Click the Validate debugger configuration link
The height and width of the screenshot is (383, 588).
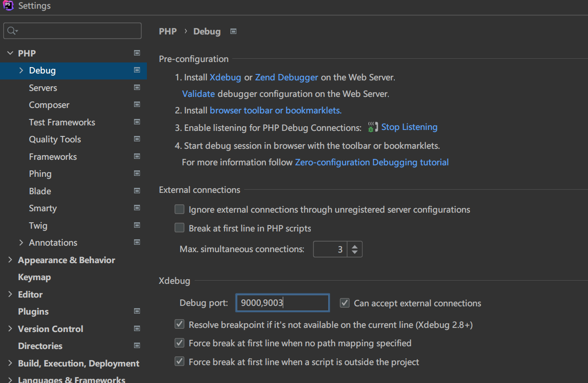coord(198,94)
